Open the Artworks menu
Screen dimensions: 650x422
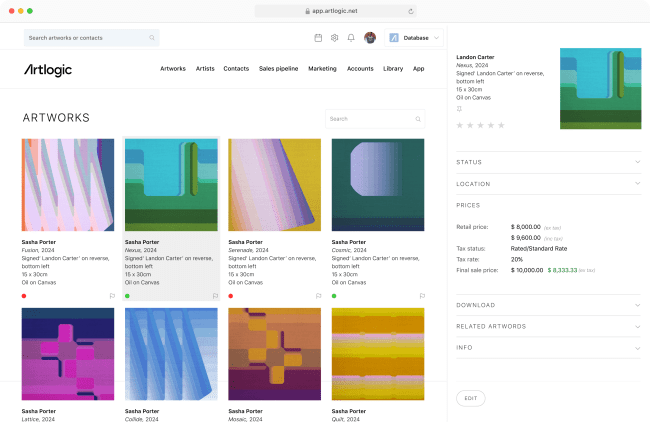173,69
